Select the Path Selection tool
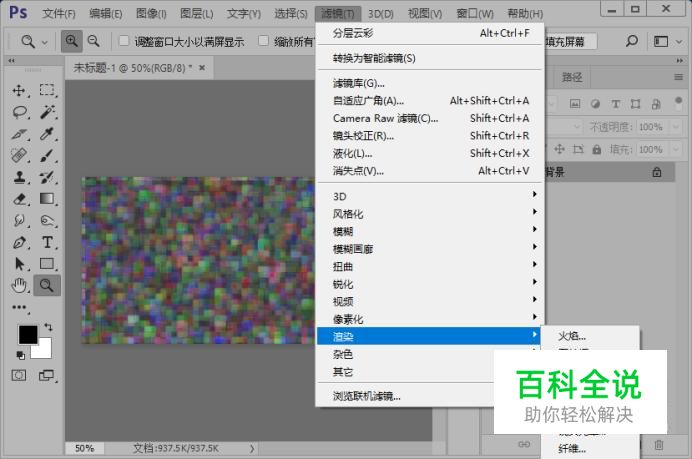692x459 pixels. (19, 264)
